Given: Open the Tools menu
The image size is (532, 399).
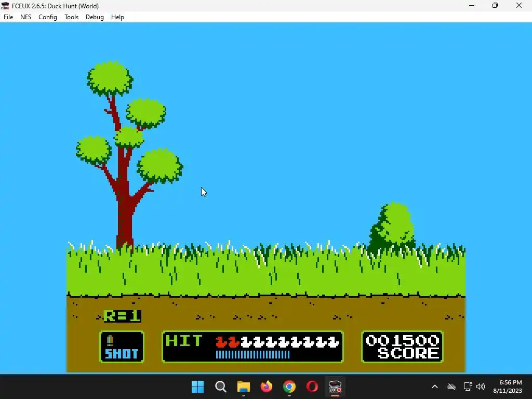Looking at the screenshot, I should (x=71, y=17).
